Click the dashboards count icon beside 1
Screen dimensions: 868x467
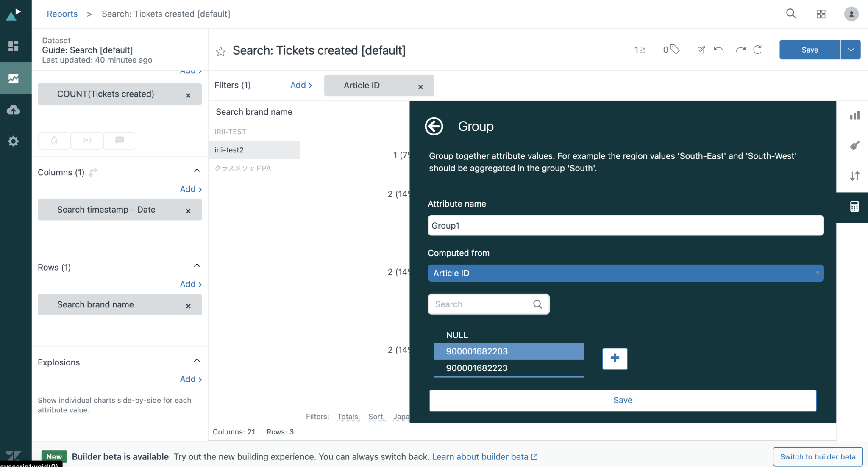(642, 50)
